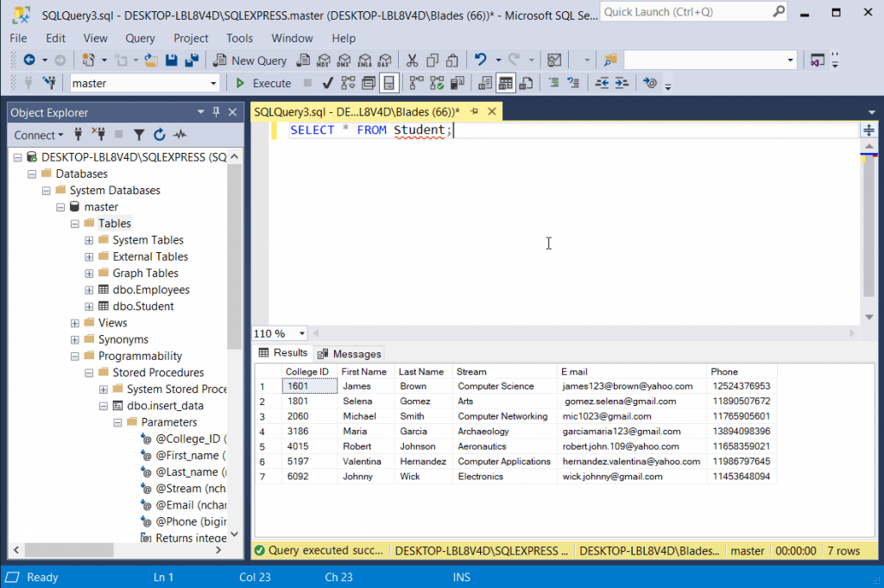Click the Disconnect icon in Object Explorer
This screenshot has width=884, height=588.
pyautogui.click(x=98, y=134)
